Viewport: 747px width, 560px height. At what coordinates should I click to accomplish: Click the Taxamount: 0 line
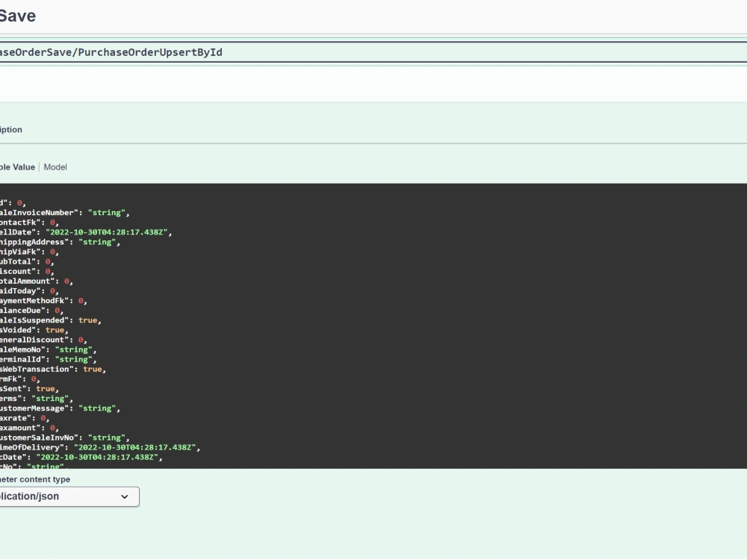coord(30,428)
